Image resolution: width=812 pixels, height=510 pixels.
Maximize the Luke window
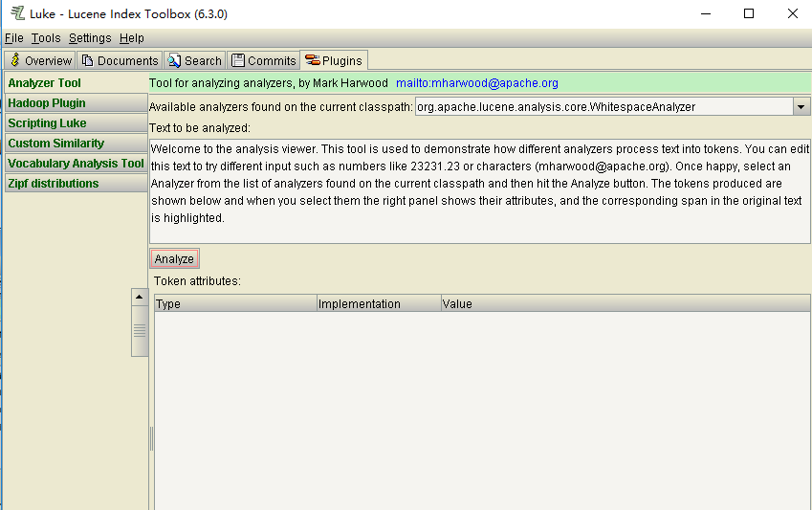[749, 13]
